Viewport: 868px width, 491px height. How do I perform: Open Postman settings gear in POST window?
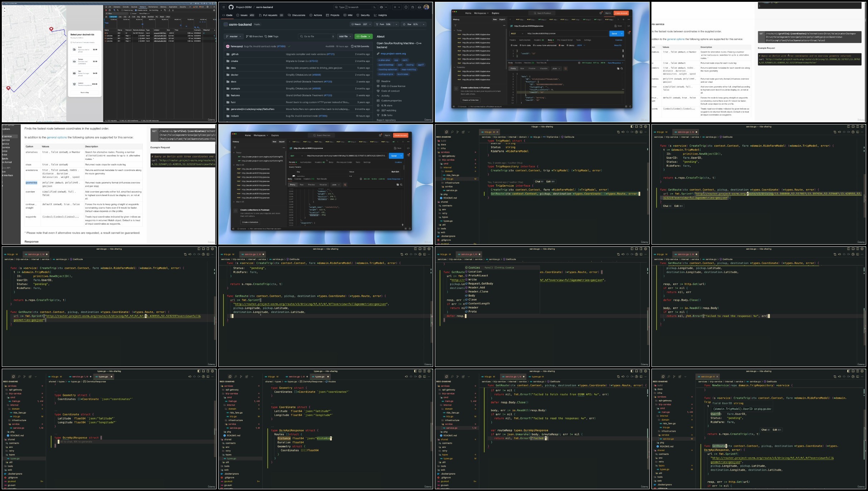[601, 13]
